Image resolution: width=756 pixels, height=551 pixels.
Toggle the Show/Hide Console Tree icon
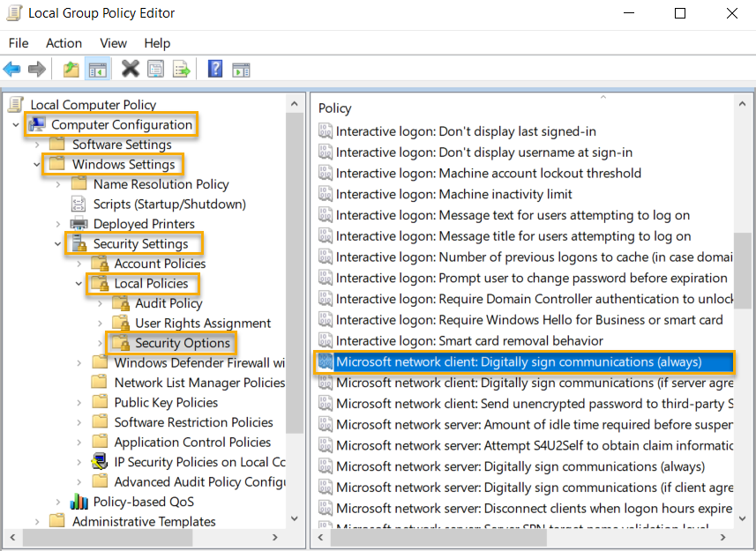pyautogui.click(x=97, y=69)
